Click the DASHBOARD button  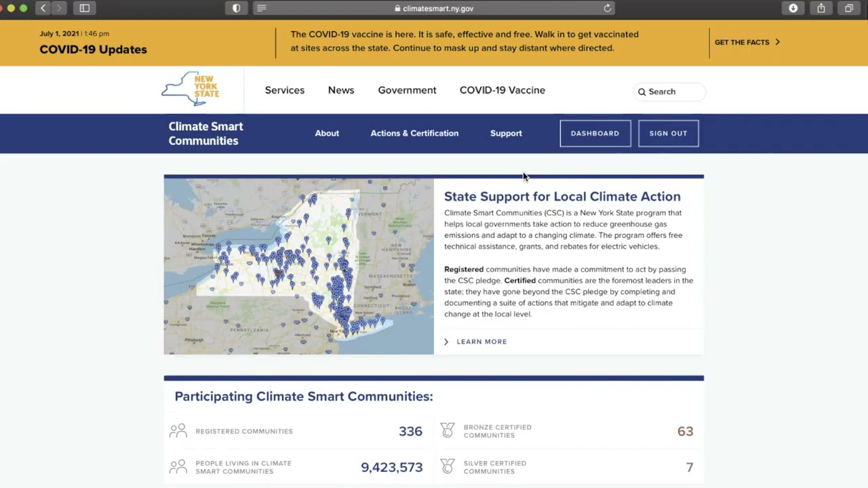pos(595,134)
